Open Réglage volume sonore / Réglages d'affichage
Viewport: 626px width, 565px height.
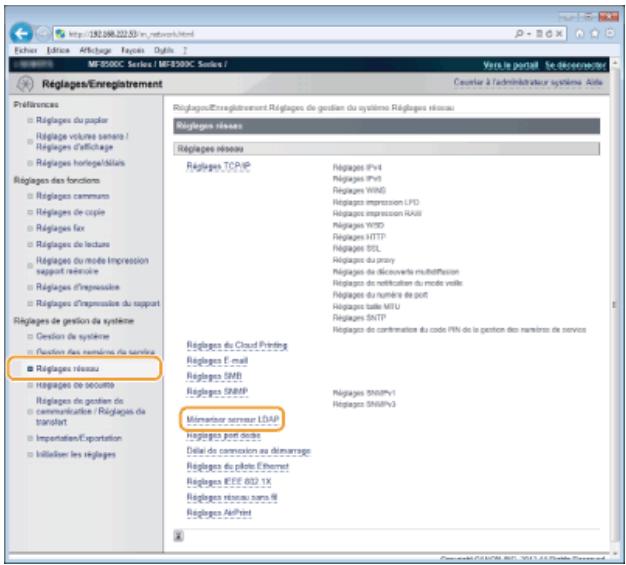coord(82,142)
